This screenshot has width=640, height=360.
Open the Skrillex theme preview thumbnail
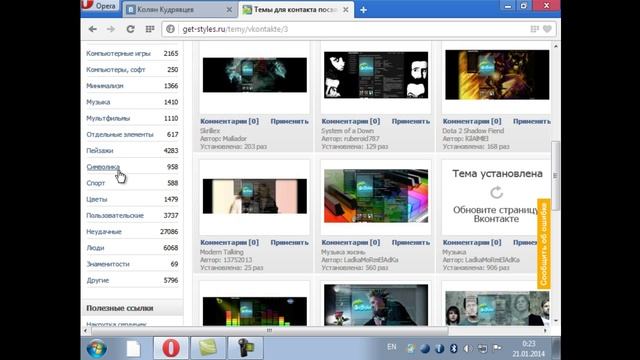(255, 75)
